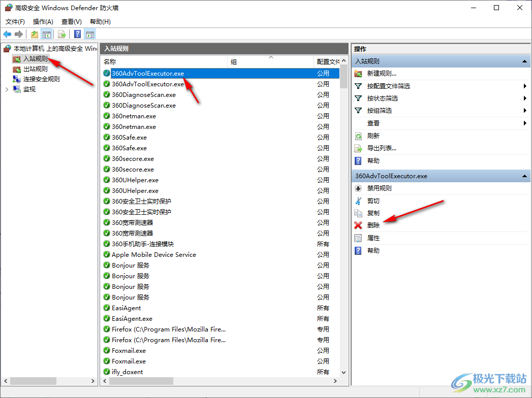Select 入站规则 in the tree

coord(36,59)
